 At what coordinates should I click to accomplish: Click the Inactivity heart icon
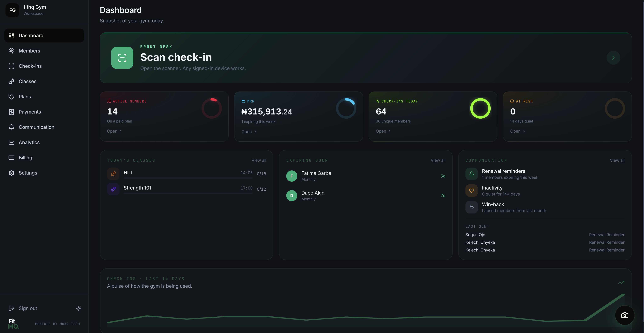pyautogui.click(x=471, y=190)
